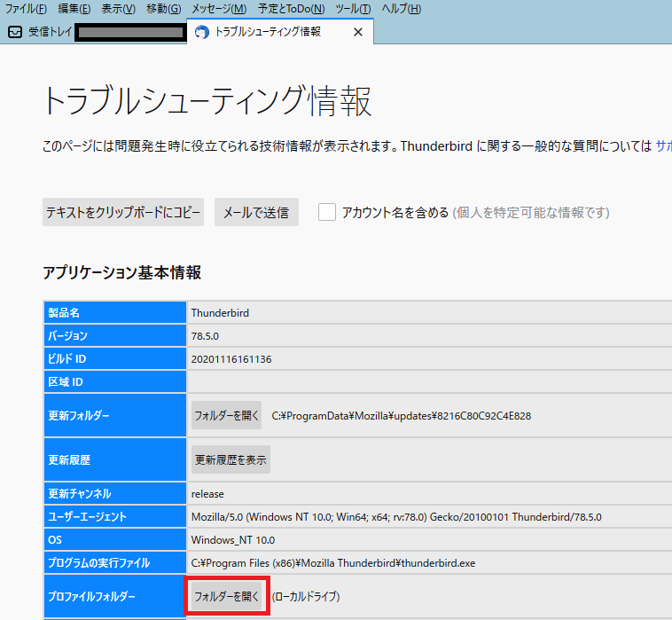This screenshot has width=672, height=620.
Task: Enable アカウント名を含める checkbox
Action: pyautogui.click(x=327, y=212)
